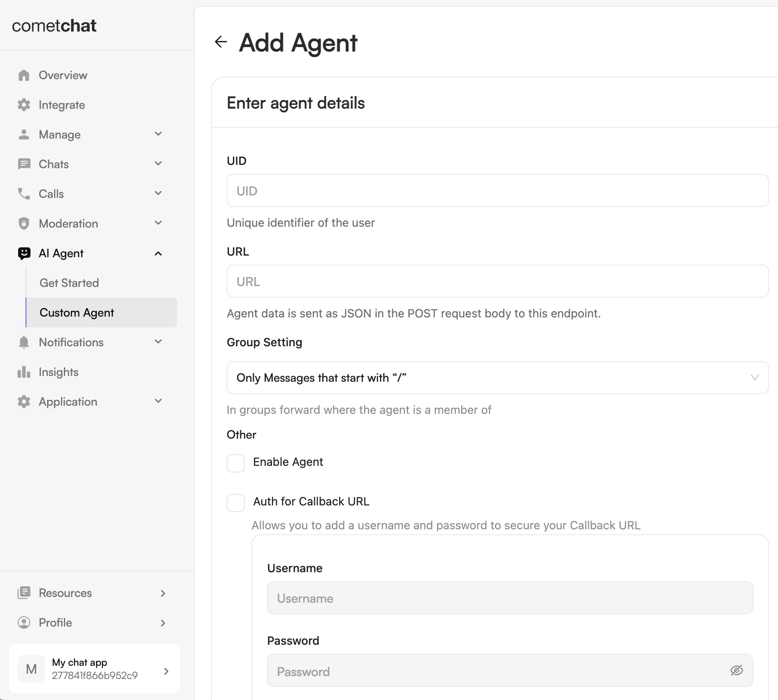Viewport: 778px width, 700px height.
Task: Expand the Chats menu chevron
Action: (158, 164)
